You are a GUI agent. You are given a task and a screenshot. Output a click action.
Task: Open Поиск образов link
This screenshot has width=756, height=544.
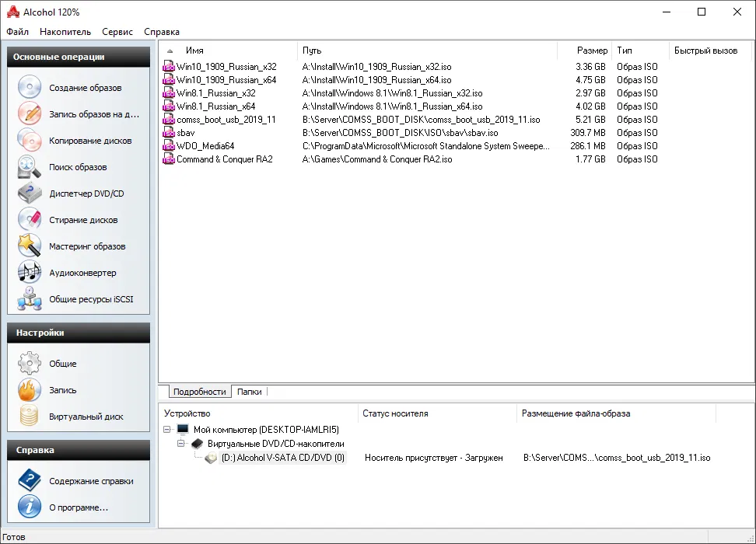tap(78, 167)
